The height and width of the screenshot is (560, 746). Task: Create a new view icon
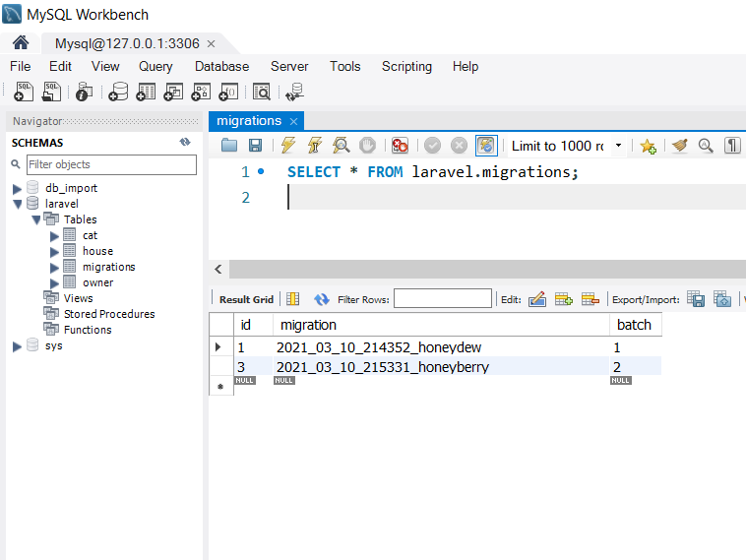(173, 92)
